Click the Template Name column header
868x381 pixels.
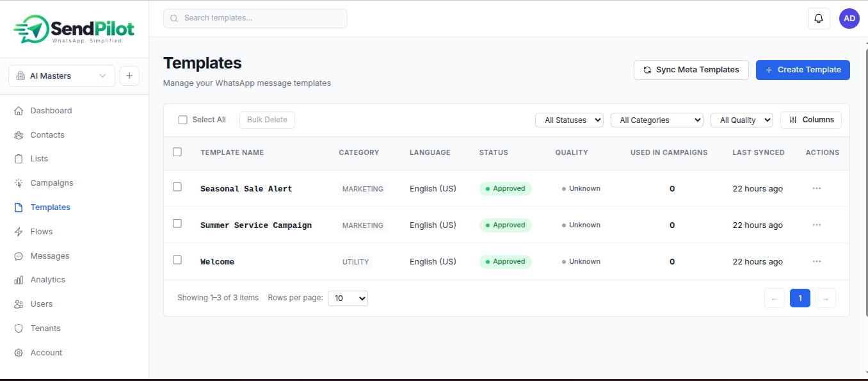tap(232, 152)
